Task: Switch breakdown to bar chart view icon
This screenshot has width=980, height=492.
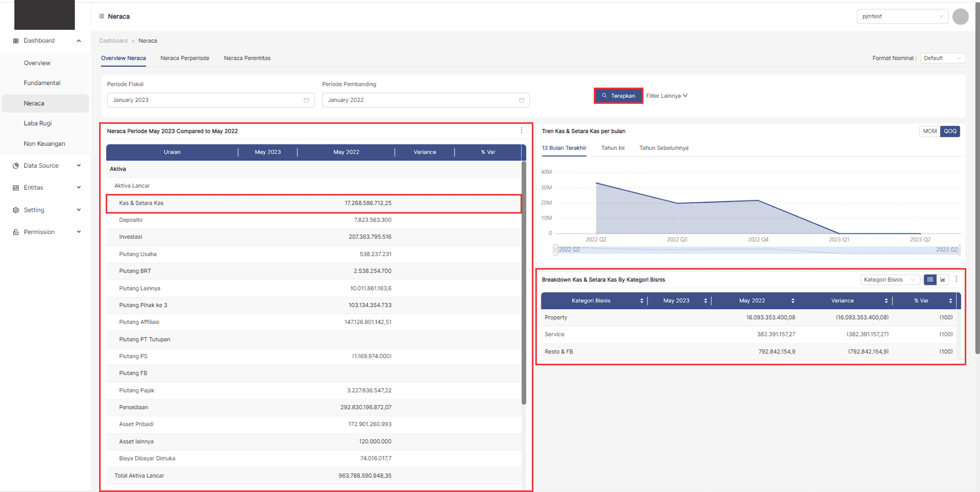Action: point(943,279)
